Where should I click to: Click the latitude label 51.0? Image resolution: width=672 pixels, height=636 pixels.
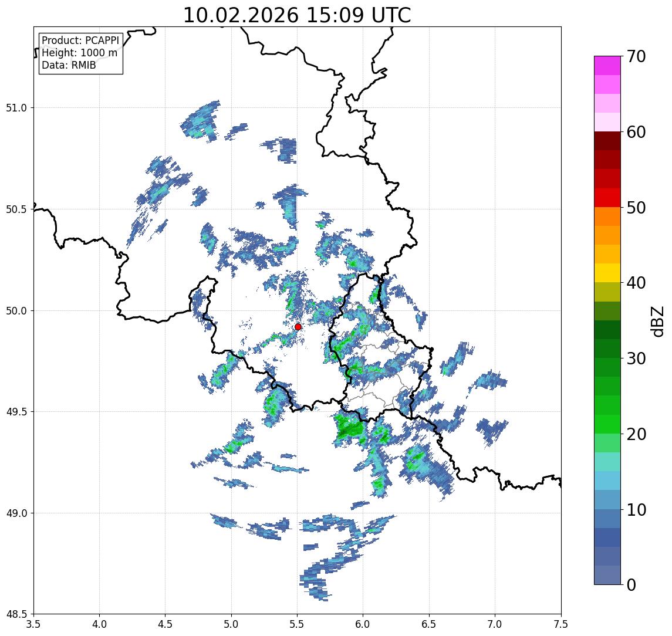[x=16, y=108]
